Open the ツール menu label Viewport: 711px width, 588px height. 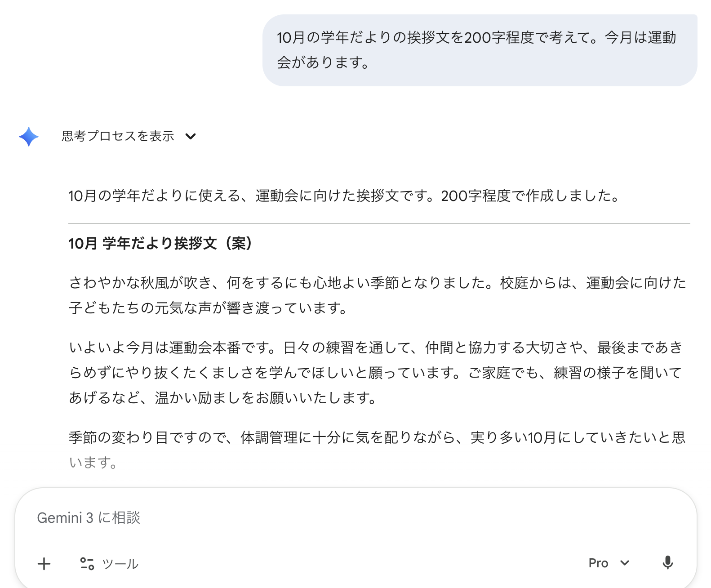tap(120, 564)
